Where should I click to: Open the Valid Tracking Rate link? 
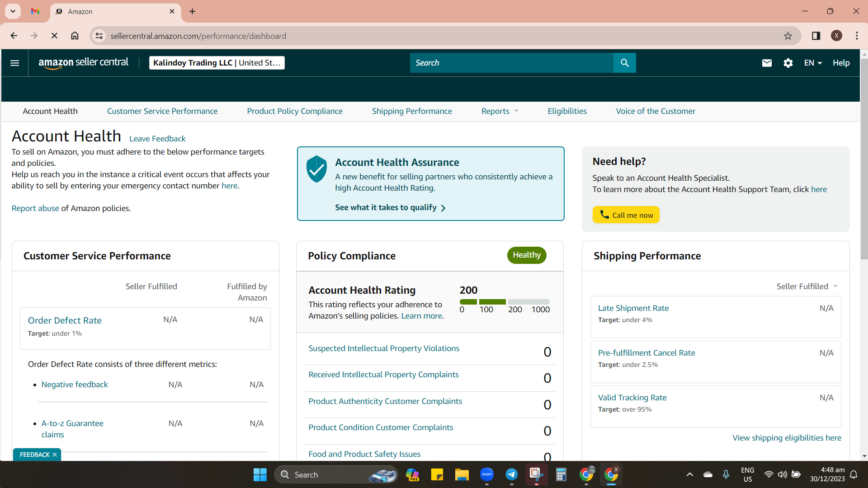(x=632, y=398)
